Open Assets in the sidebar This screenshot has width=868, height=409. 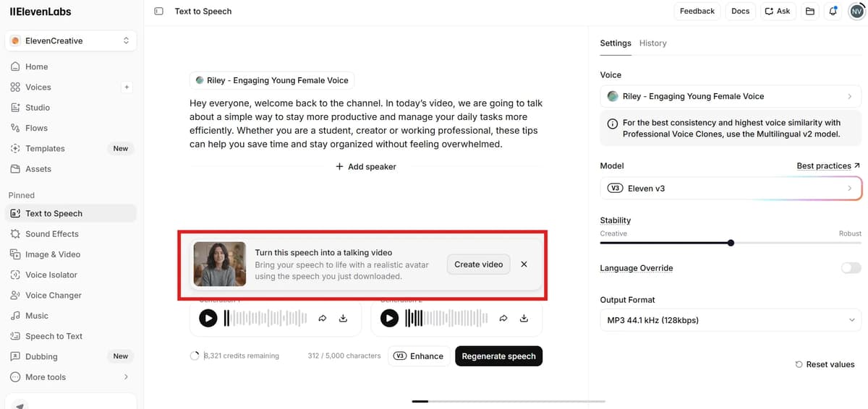click(70, 169)
